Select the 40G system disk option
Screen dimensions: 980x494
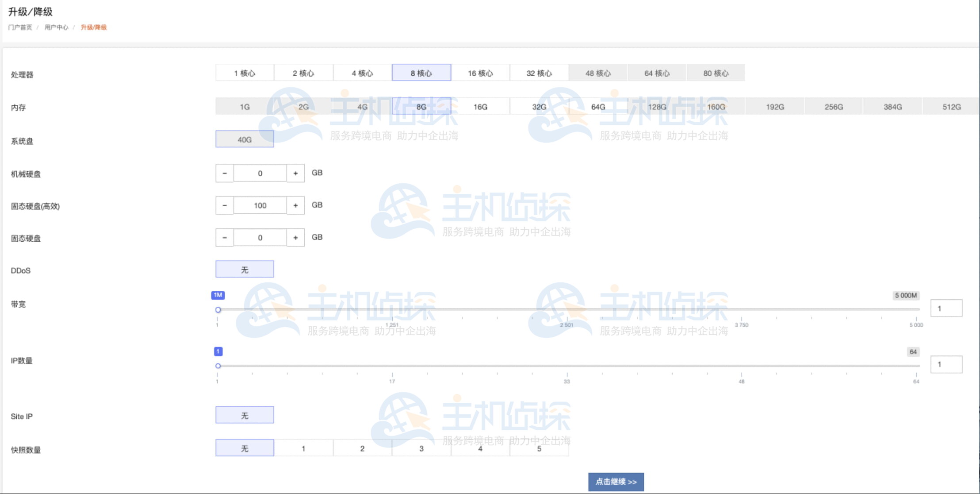(x=245, y=139)
